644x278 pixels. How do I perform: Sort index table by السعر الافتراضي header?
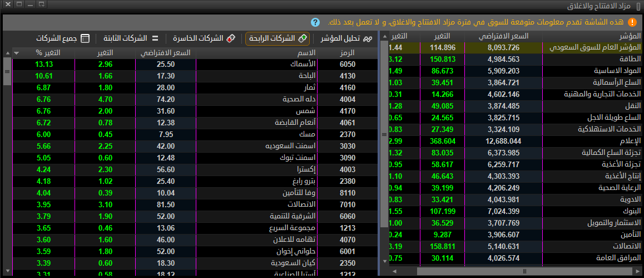[x=504, y=36]
